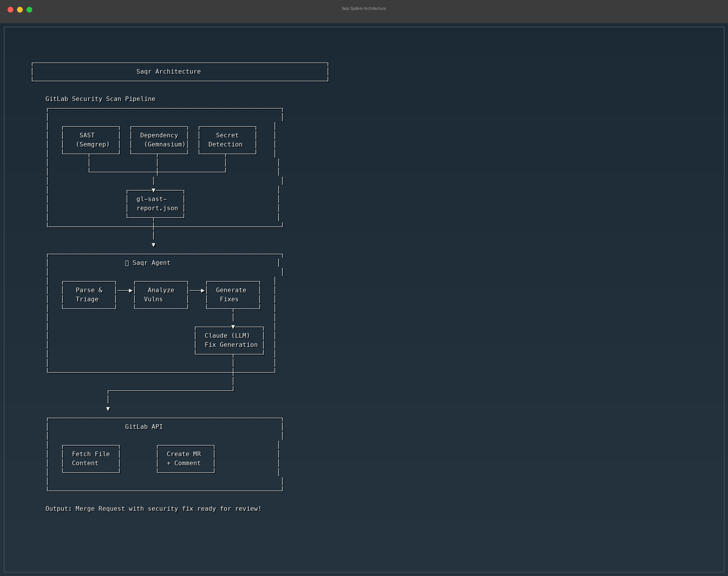
Task: Select the Claude (LLM) Fix Generation box
Action: pos(229,340)
